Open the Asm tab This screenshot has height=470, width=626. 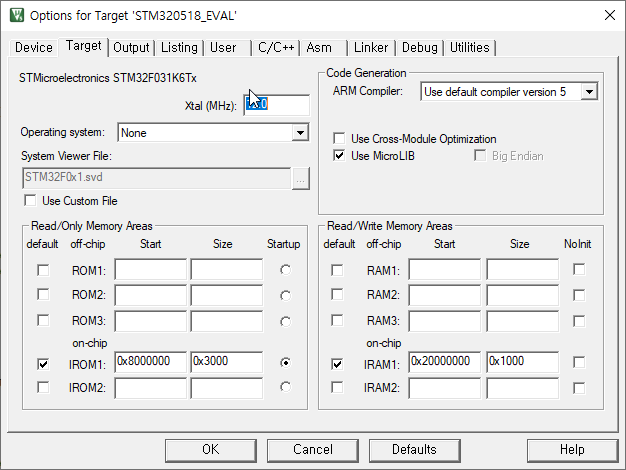point(319,48)
